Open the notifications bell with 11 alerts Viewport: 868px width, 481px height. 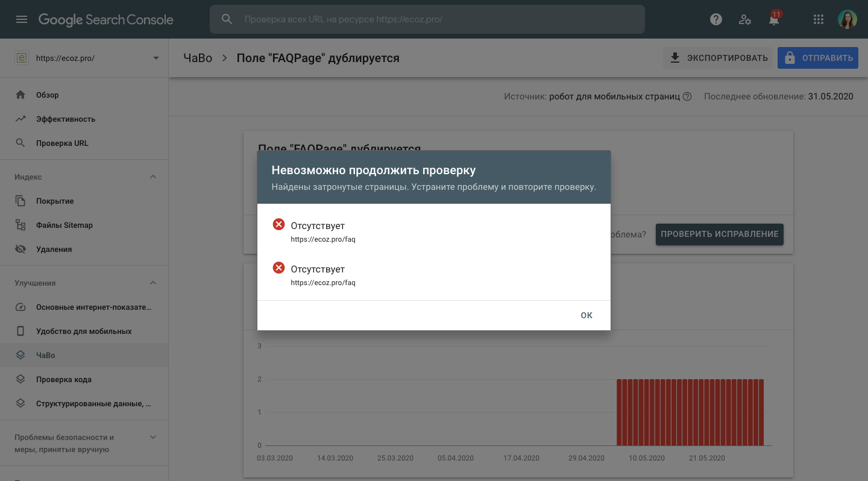pos(774,19)
